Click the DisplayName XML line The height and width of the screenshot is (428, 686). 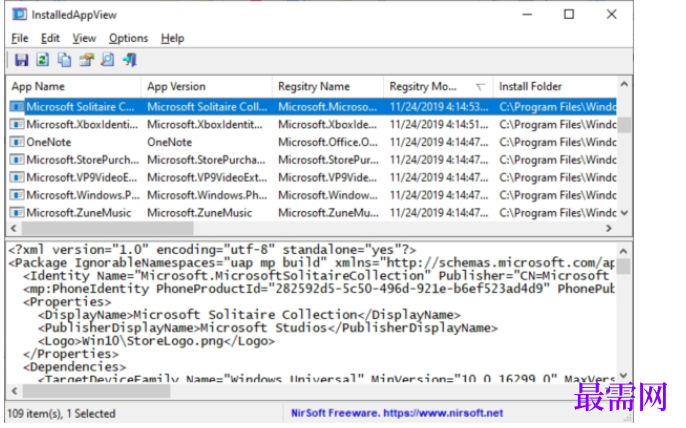249,315
